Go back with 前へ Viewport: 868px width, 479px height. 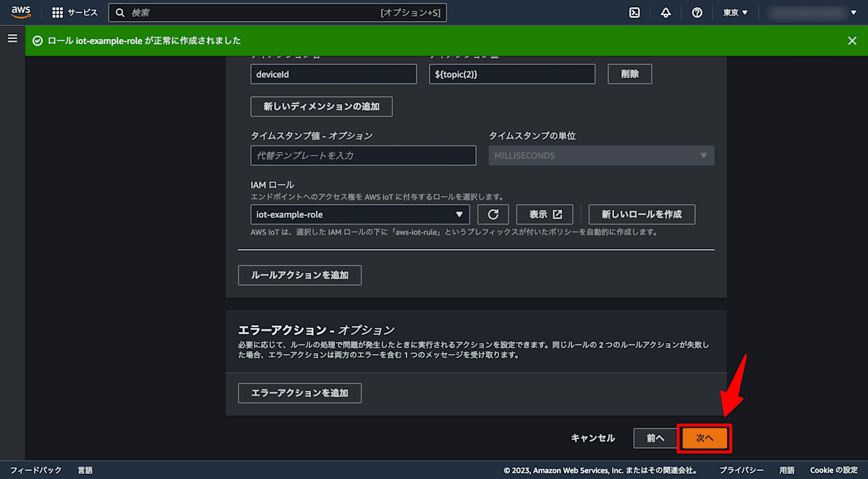click(655, 438)
